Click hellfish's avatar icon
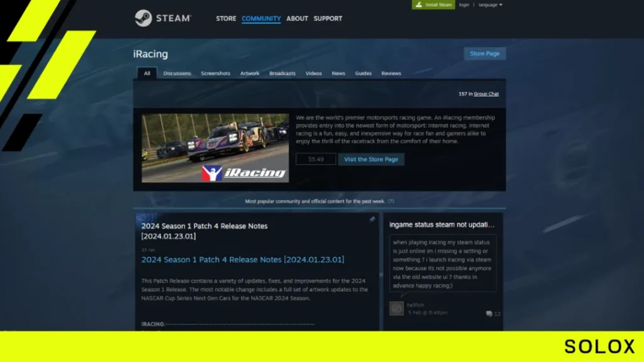644x362 pixels. pos(396,308)
